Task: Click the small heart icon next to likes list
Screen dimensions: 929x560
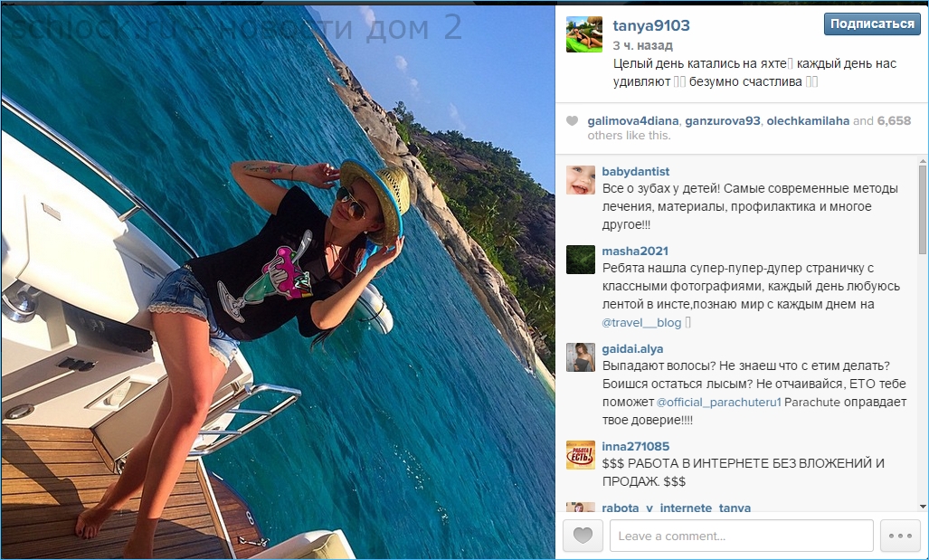Action: pos(572,121)
